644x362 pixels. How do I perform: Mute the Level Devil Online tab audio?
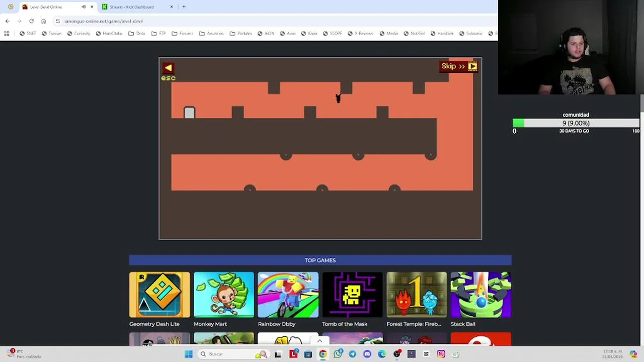click(x=84, y=7)
